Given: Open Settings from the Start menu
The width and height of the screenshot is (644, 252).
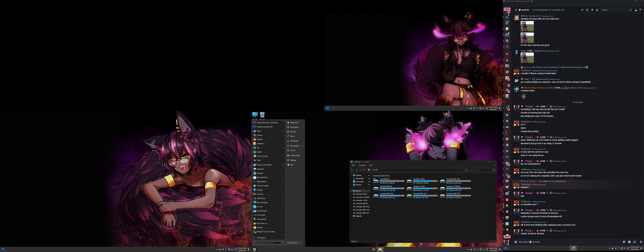Looking at the screenshot, I should click(x=295, y=160).
